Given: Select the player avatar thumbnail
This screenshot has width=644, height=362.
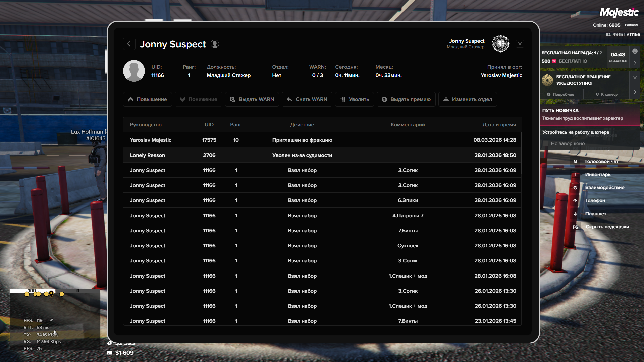Looking at the screenshot, I should pos(134,71).
